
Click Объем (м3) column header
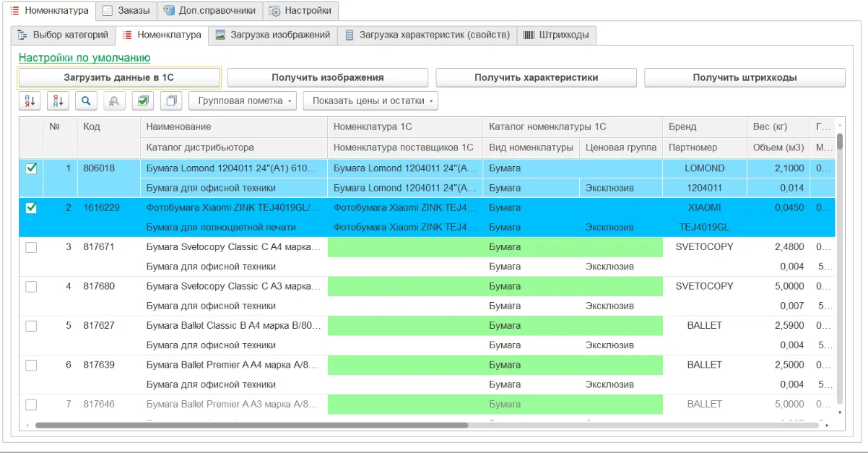pos(778,147)
